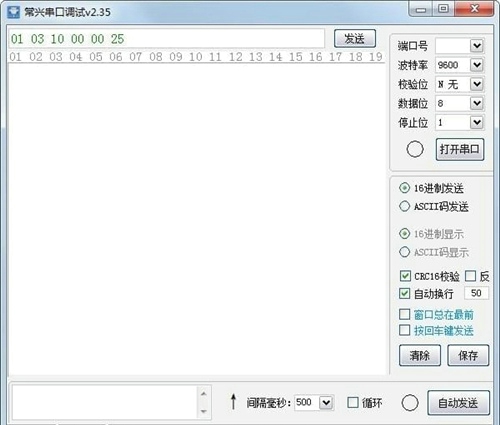The image size is (500, 425).
Task: Open the 波特率 dropdown arrow
Action: [477, 65]
